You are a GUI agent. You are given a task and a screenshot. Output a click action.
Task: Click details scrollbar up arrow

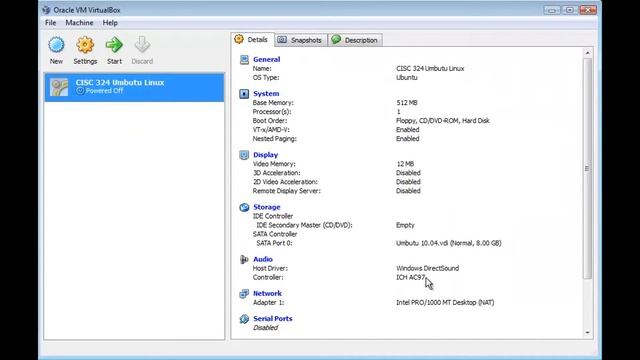pos(587,53)
